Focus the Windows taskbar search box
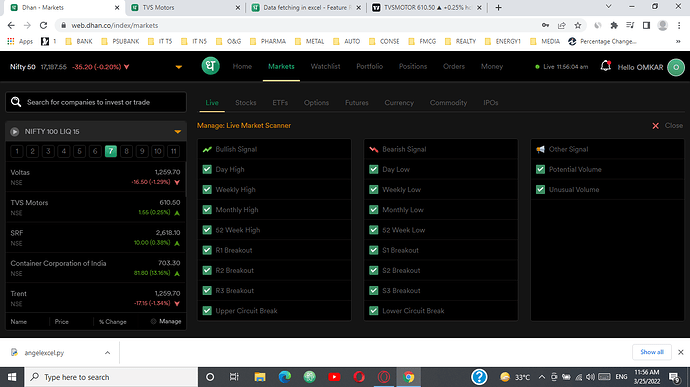 click(x=110, y=377)
